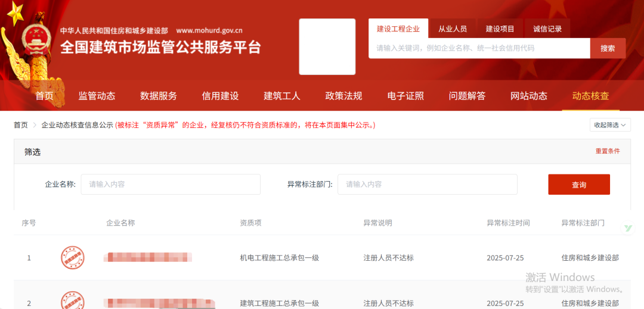Click the red qualification-abnormal stamp in row 1
Screen dimensions: 644x309
click(x=72, y=258)
